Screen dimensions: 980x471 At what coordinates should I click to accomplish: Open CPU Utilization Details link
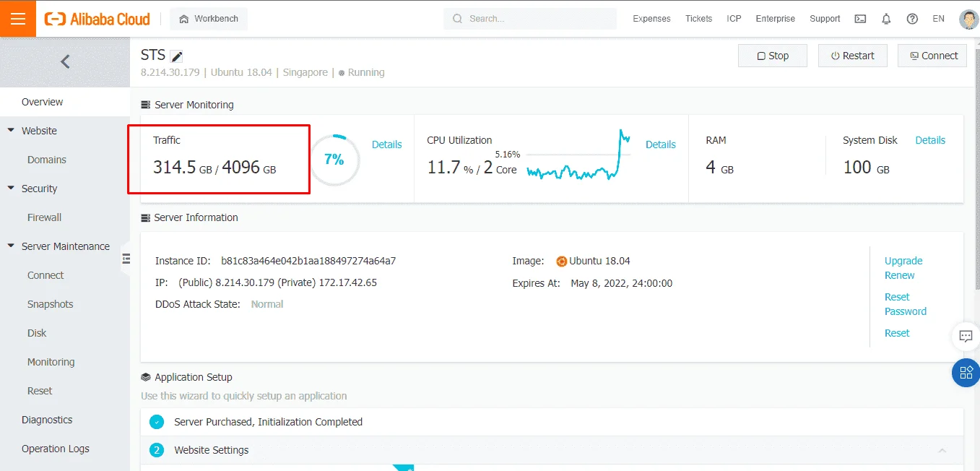coord(660,144)
